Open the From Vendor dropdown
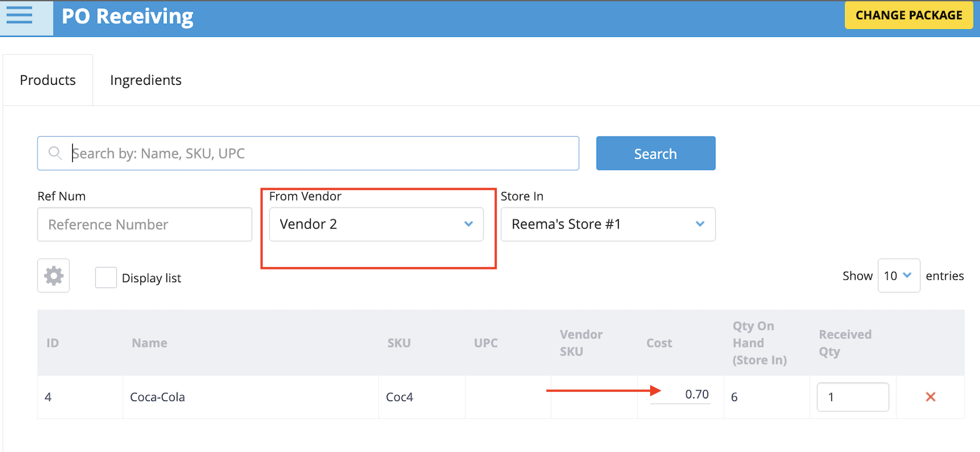The height and width of the screenshot is (452, 980). pos(376,224)
